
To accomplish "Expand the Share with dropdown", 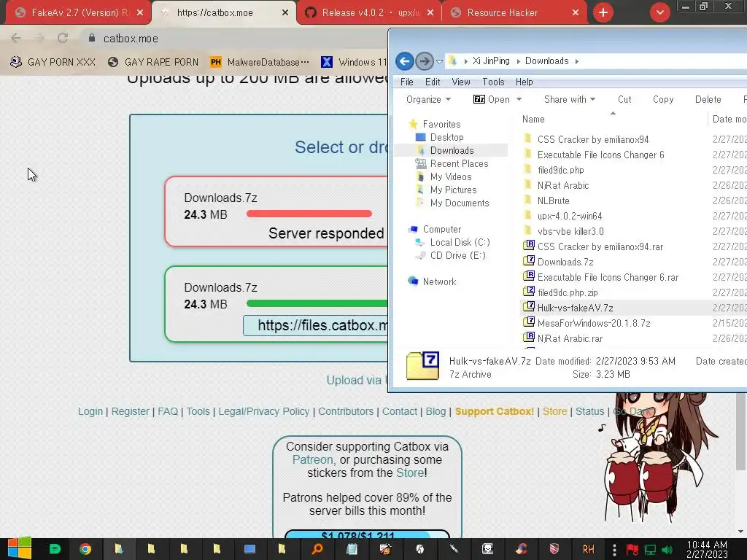I will point(569,99).
